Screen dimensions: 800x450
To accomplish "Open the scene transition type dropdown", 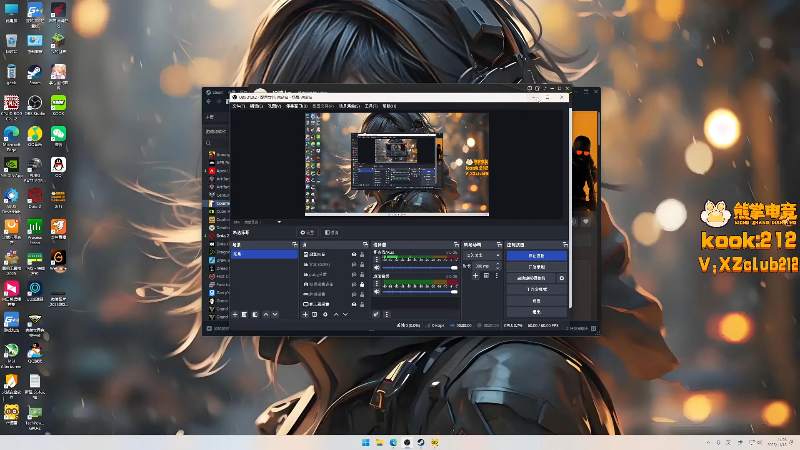I will (x=483, y=255).
